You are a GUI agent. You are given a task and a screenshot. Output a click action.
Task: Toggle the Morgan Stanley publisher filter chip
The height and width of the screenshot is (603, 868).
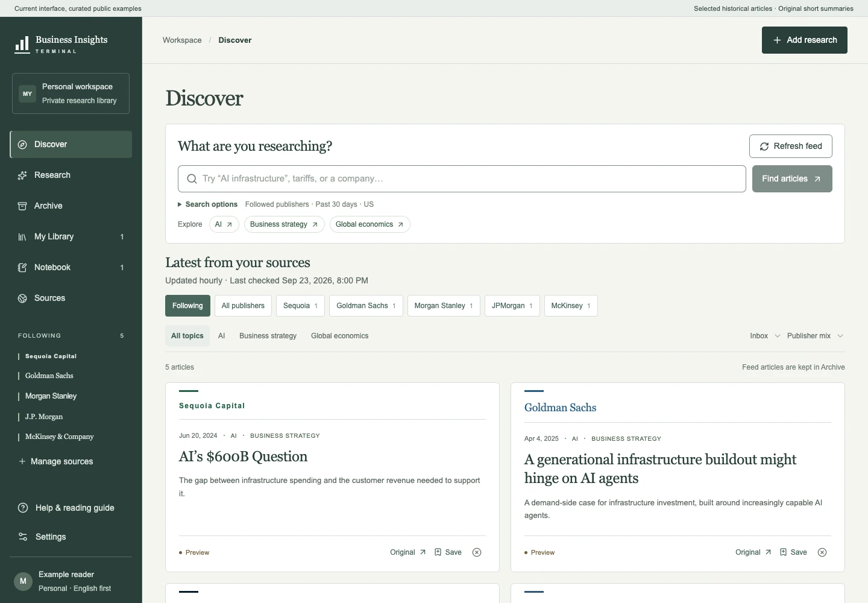coord(444,306)
